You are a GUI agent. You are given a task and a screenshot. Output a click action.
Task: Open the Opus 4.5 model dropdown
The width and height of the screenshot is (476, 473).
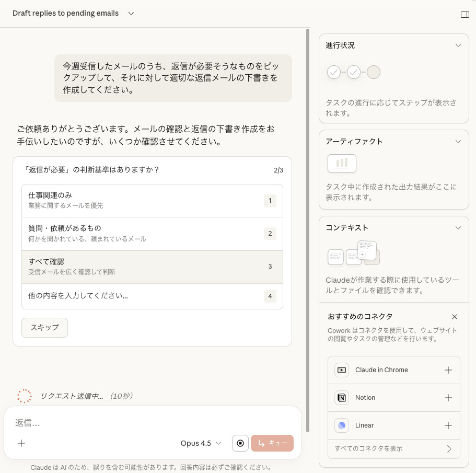200,443
